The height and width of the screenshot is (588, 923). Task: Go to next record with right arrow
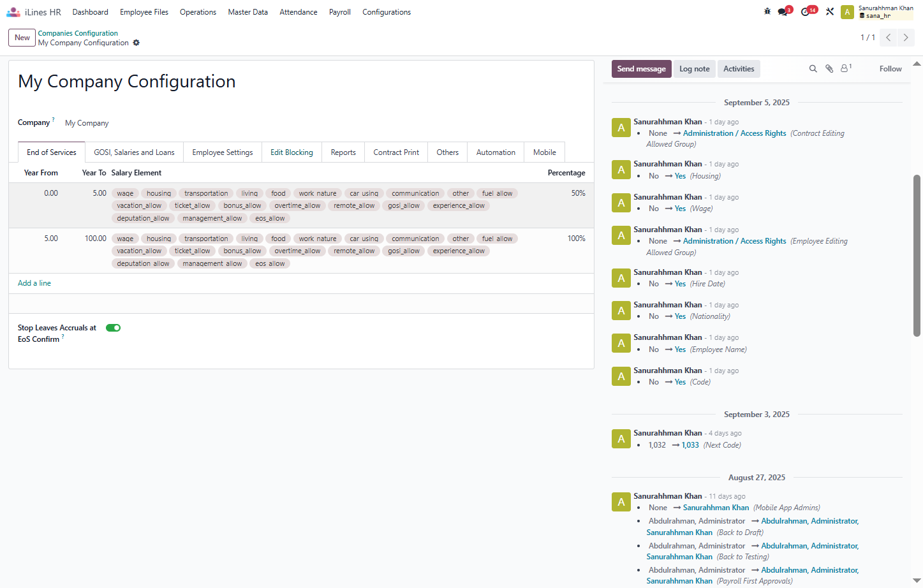[906, 38]
